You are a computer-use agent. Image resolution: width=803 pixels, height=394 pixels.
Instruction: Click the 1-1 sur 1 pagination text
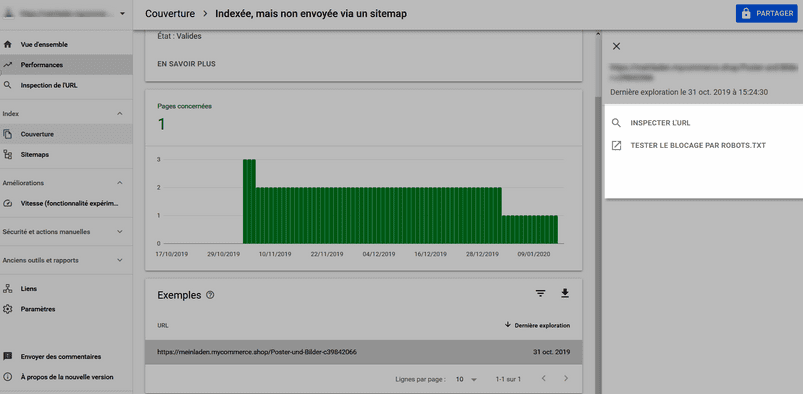508,380
